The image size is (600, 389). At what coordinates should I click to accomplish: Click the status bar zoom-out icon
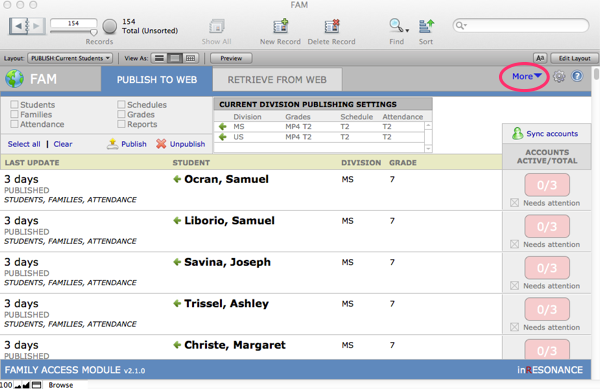click(x=18, y=385)
